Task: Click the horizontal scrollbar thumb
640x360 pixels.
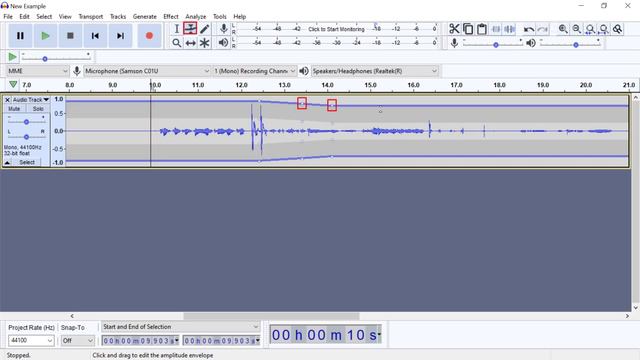Action: 271,316
